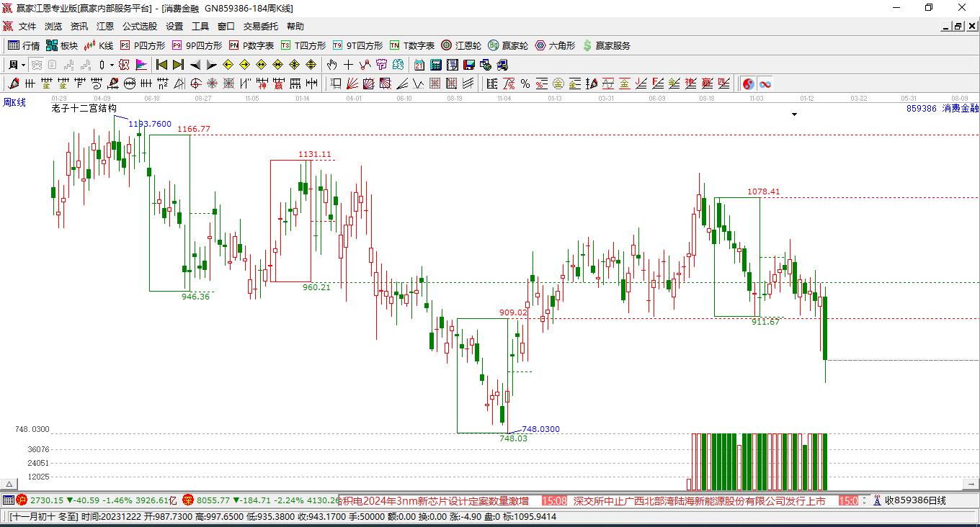This screenshot has width=980, height=527.
Task: Open the calculator icon
Action: pos(435,65)
